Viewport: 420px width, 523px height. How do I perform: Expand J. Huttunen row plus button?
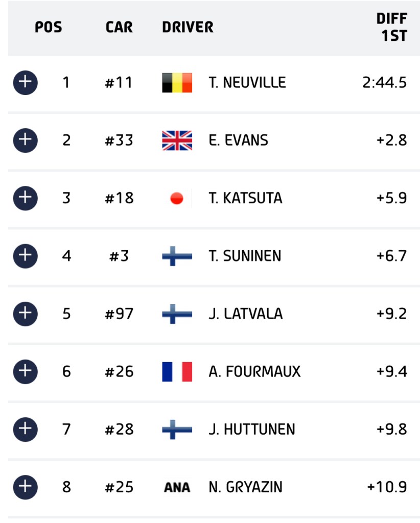pos(26,429)
